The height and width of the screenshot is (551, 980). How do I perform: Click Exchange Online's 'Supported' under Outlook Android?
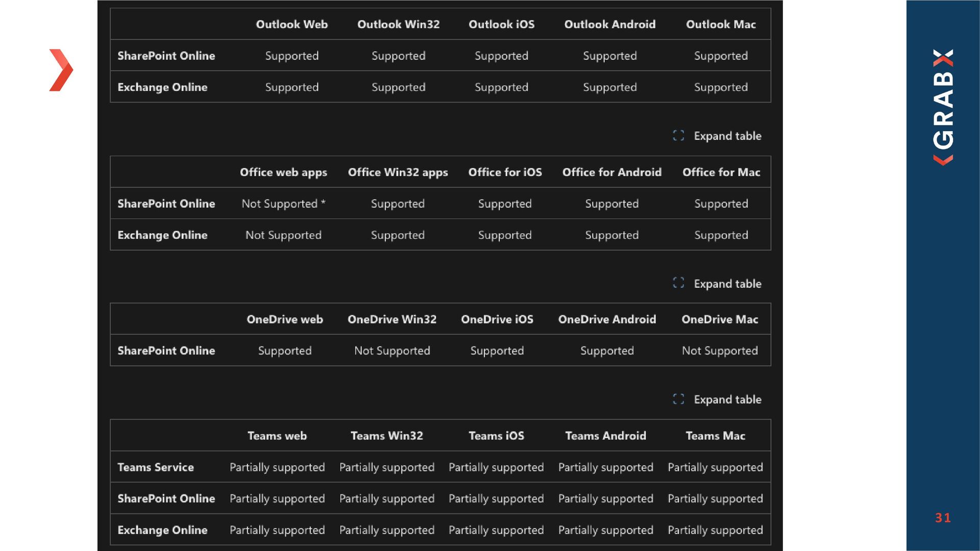(x=610, y=87)
